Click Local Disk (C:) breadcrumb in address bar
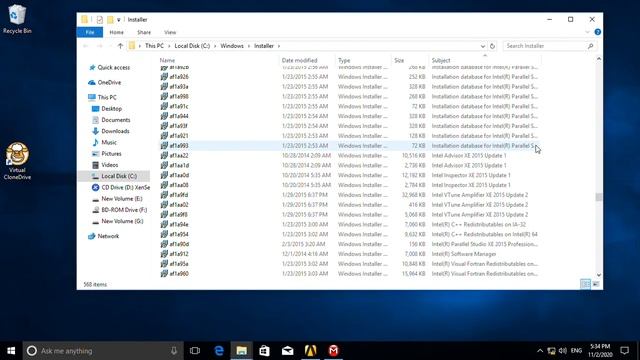640x360 pixels. pyautogui.click(x=192, y=46)
